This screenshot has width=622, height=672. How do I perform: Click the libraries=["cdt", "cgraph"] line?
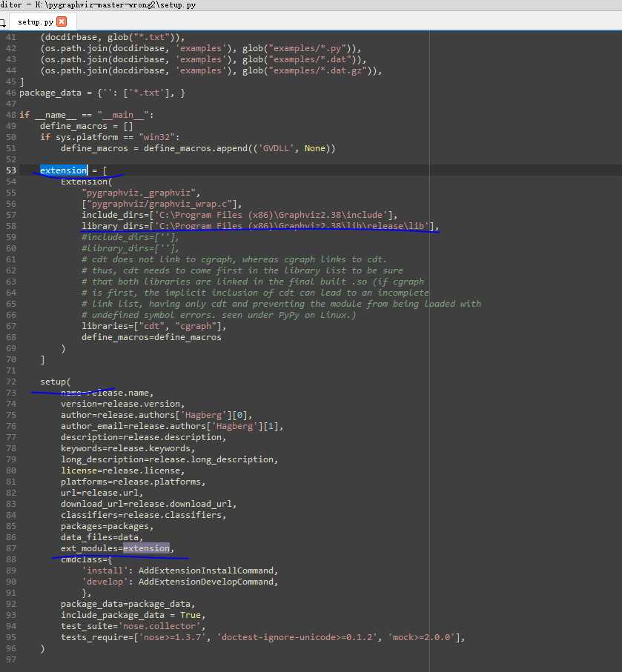pyautogui.click(x=154, y=326)
